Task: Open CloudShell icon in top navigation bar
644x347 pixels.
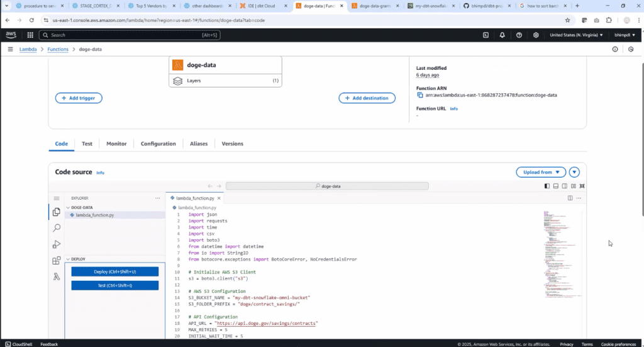Action: (486, 35)
